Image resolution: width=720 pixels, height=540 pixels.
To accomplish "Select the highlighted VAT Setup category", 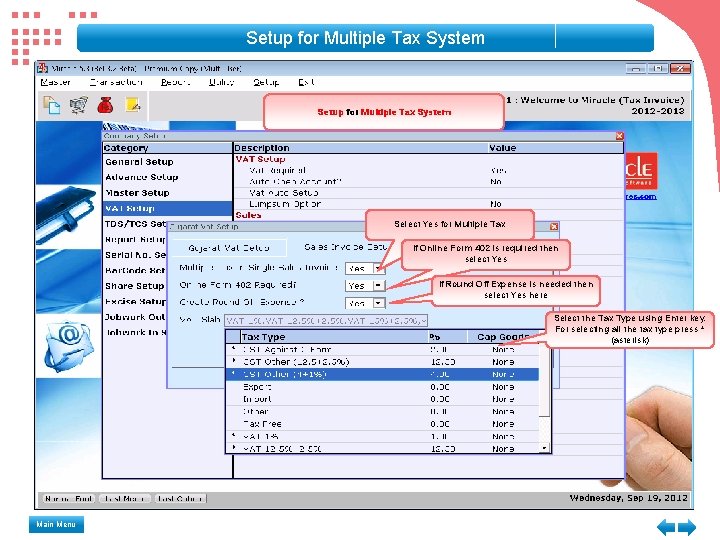I will coord(168,208).
